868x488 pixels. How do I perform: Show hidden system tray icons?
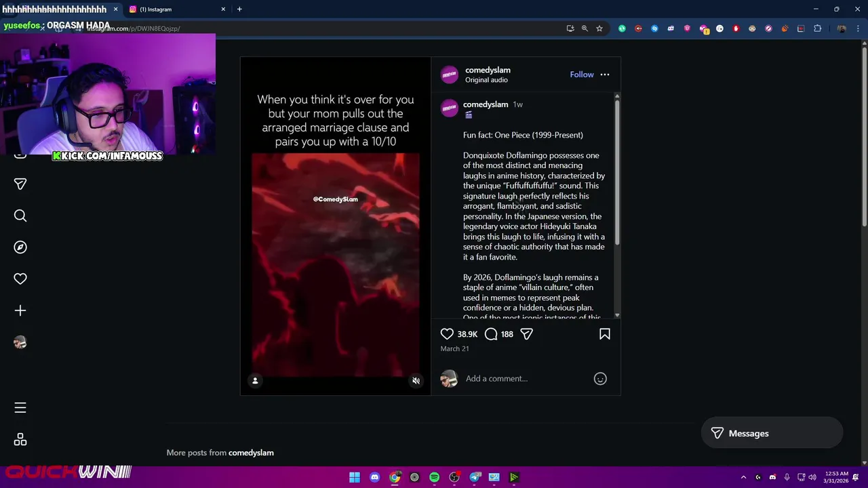click(743, 477)
